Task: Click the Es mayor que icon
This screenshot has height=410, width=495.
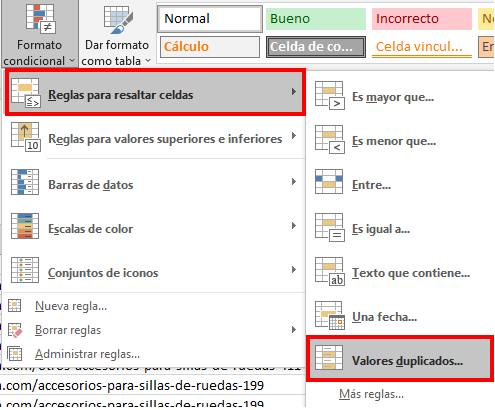Action: tap(330, 96)
